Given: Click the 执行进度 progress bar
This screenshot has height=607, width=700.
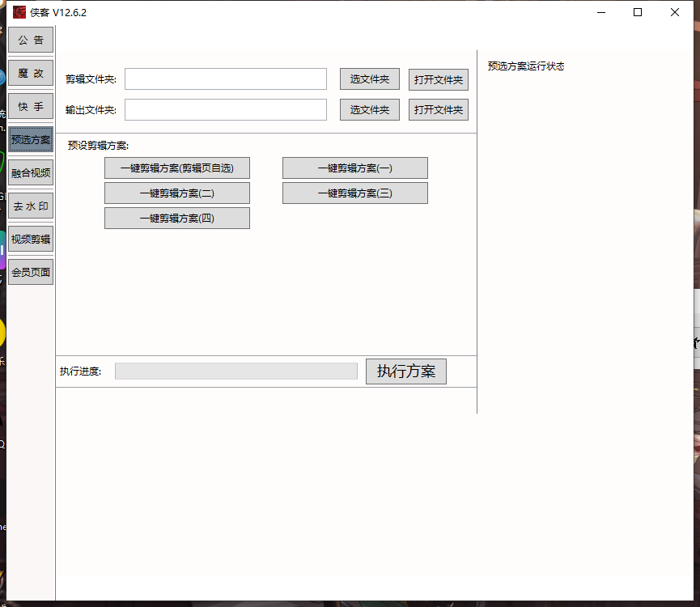Looking at the screenshot, I should point(235,371).
